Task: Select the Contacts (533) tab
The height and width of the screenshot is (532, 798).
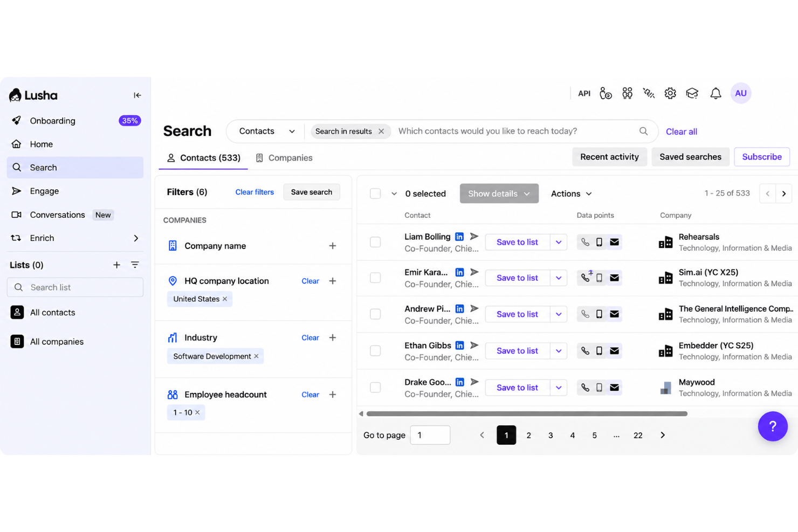Action: [203, 158]
